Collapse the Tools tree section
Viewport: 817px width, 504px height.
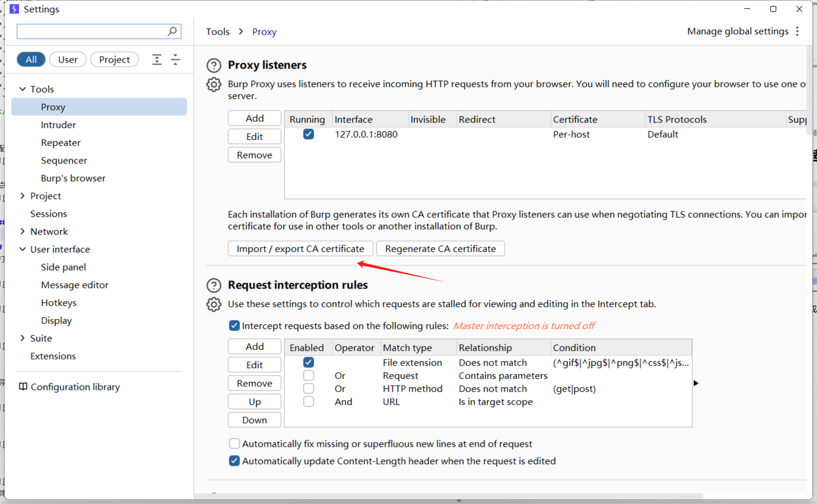point(23,89)
